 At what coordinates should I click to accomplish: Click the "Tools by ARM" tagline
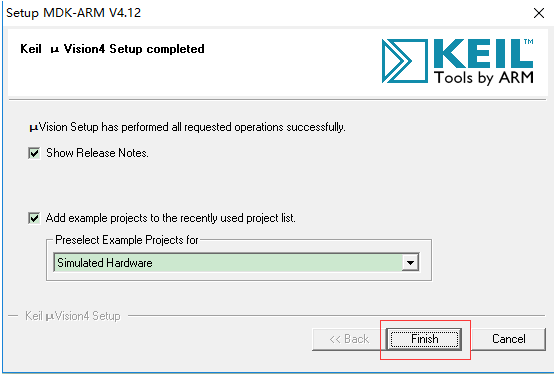pyautogui.click(x=484, y=78)
